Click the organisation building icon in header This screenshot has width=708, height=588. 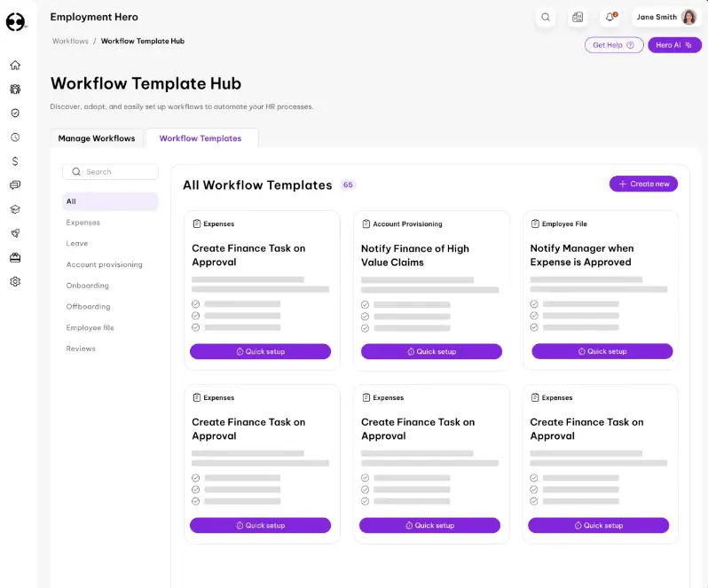578,17
